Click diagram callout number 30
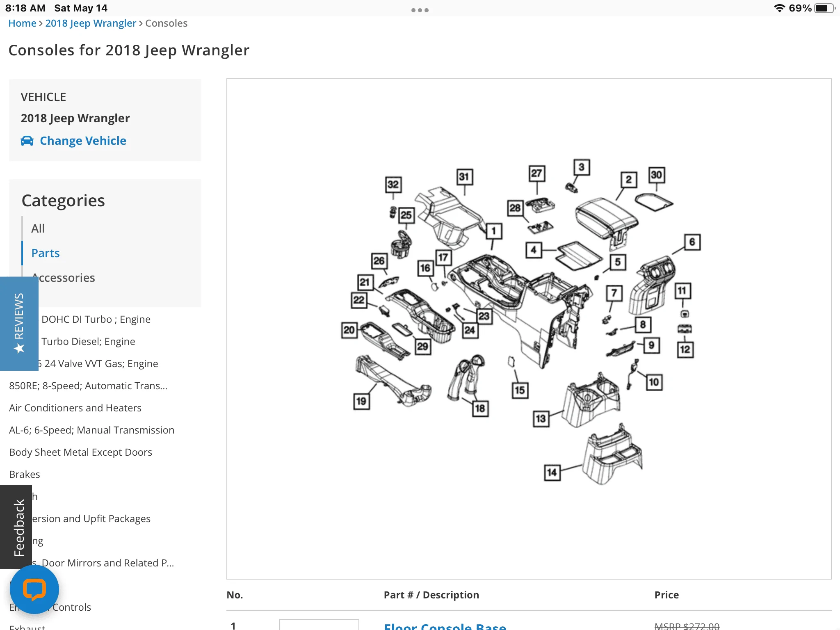The height and width of the screenshot is (630, 840). coord(657,175)
